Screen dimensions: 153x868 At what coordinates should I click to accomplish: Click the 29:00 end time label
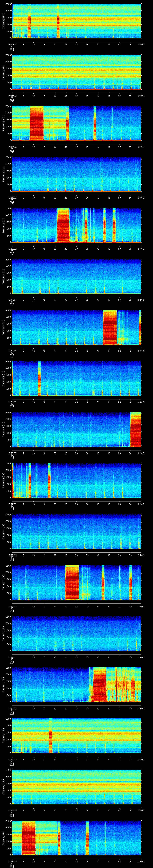point(141,351)
